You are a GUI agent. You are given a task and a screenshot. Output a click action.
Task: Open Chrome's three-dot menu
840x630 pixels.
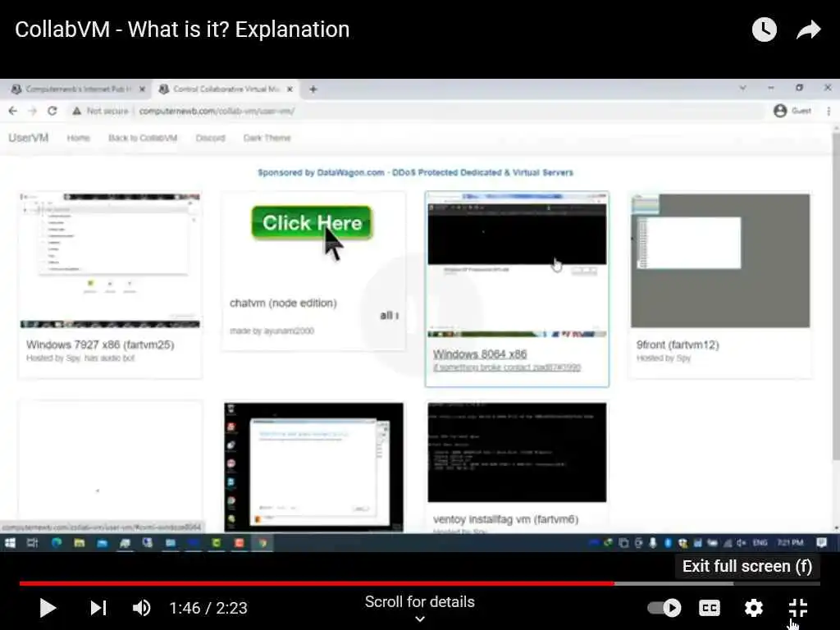[829, 111]
